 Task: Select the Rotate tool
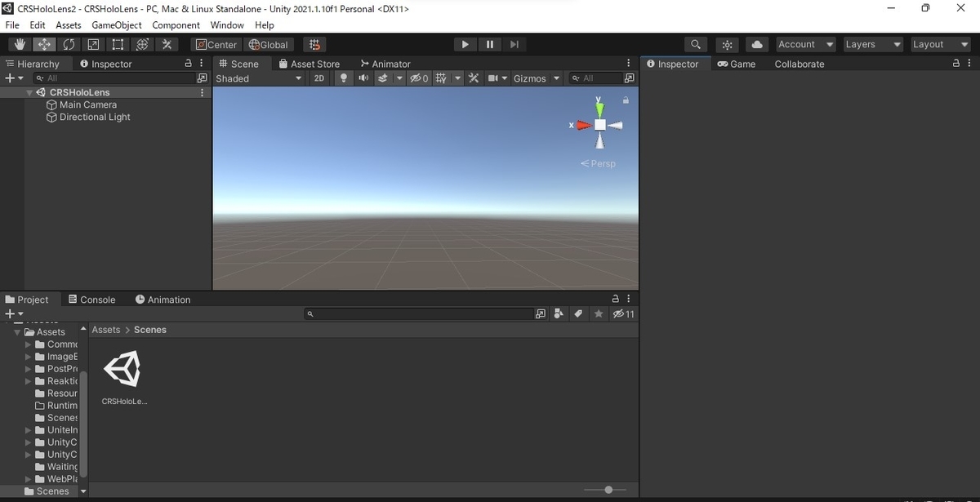tap(69, 44)
